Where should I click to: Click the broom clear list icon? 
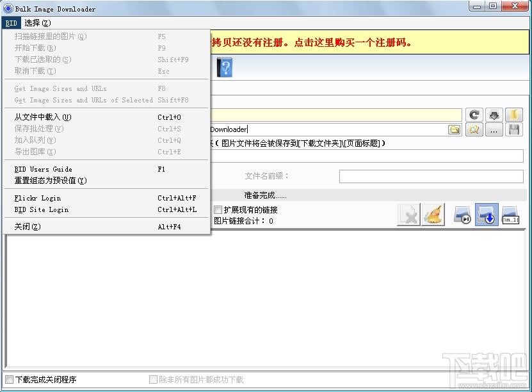433,215
